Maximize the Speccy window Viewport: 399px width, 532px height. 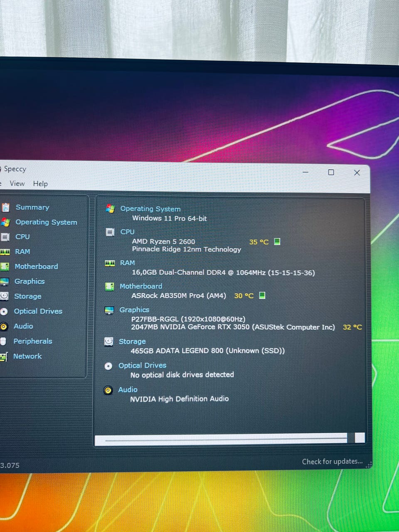click(x=331, y=172)
